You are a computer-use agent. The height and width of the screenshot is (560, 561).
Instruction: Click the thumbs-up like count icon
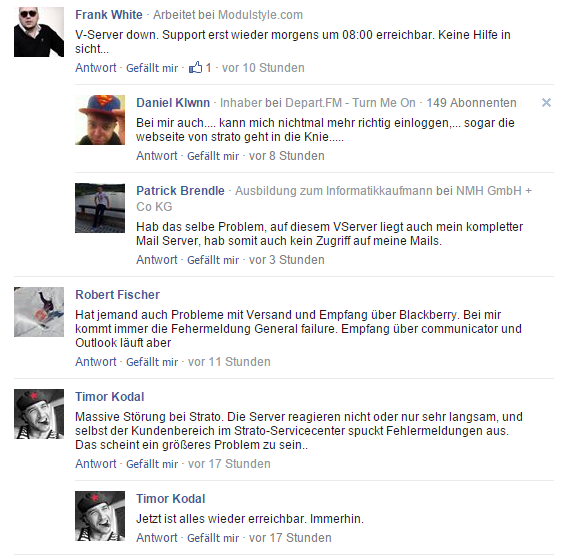tap(195, 67)
